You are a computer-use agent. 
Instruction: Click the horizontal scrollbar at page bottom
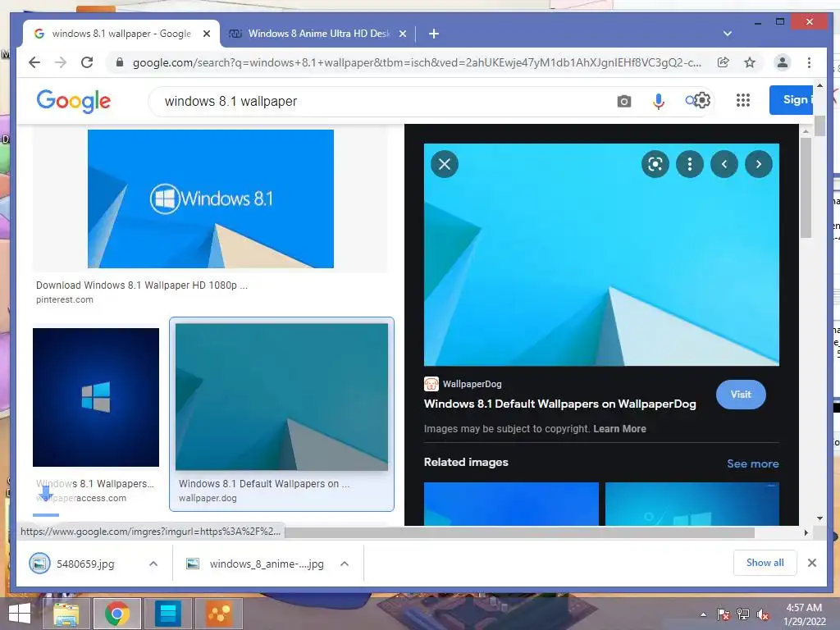click(x=519, y=532)
